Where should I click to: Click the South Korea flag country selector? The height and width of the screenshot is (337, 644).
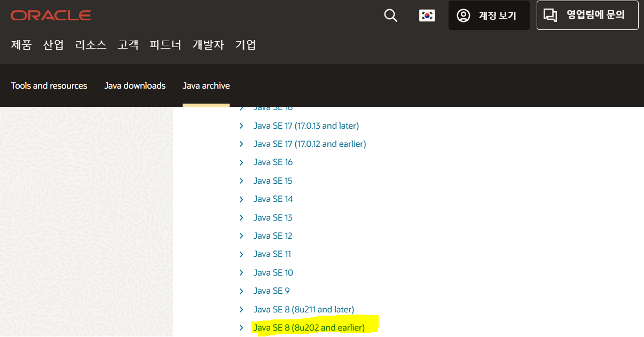(x=427, y=15)
